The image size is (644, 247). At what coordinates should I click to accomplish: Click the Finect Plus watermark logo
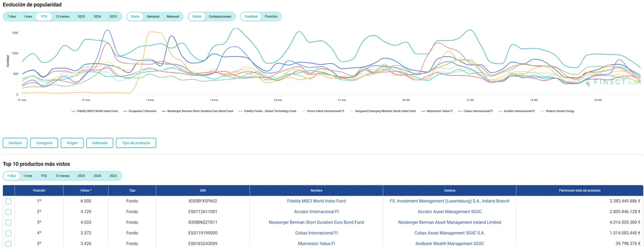coord(612,82)
